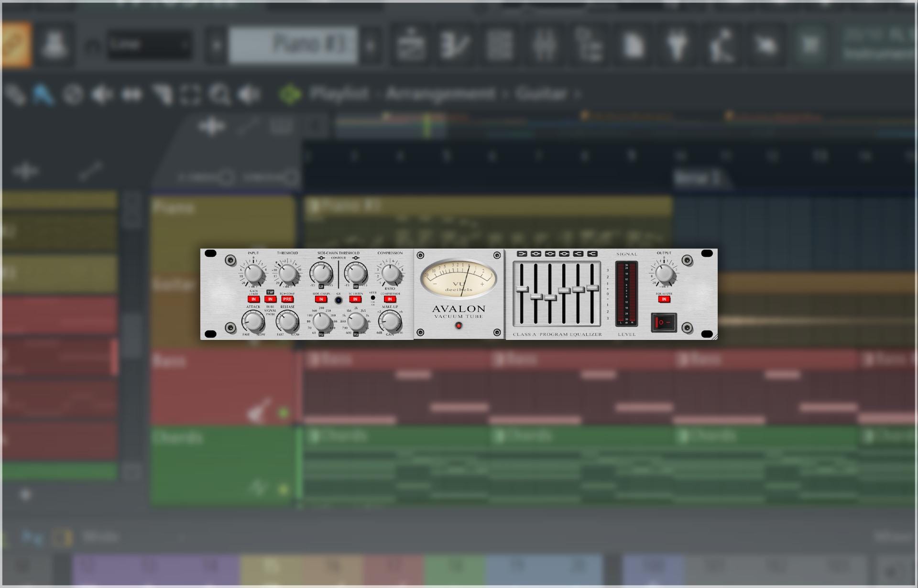This screenshot has width=918, height=588.
Task: Click the sixth equalizer fader handle
Action: tap(592, 287)
